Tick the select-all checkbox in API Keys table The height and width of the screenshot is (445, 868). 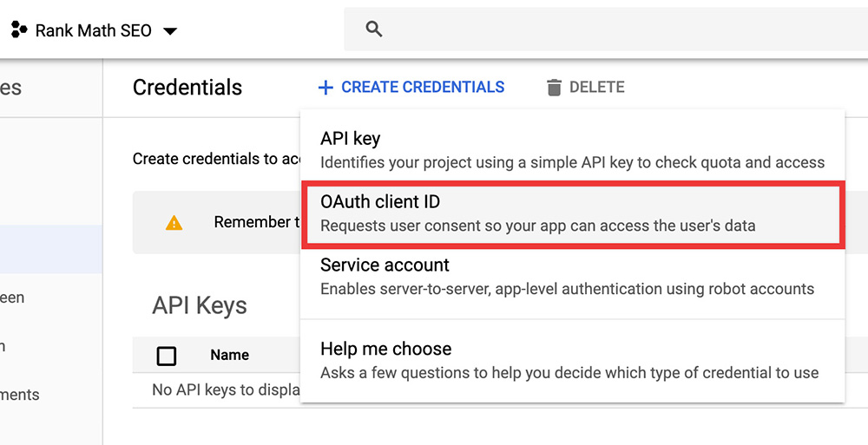[167, 356]
